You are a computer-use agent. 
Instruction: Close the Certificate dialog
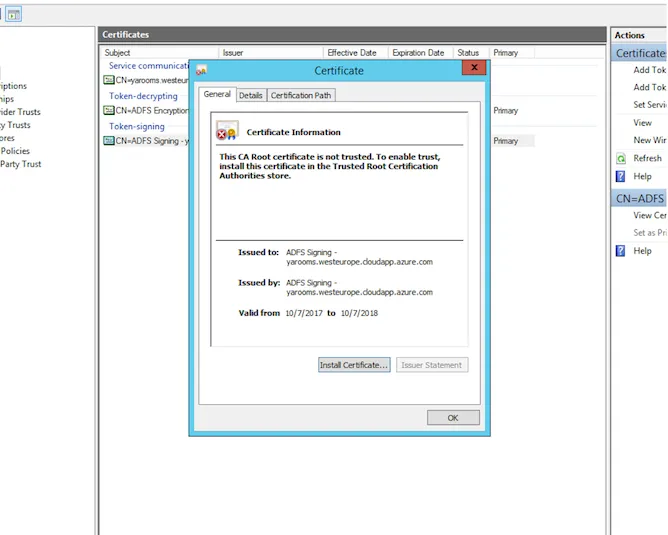point(474,67)
